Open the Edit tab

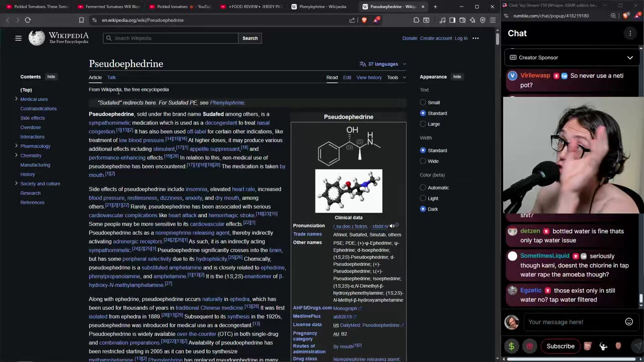[347, 77]
